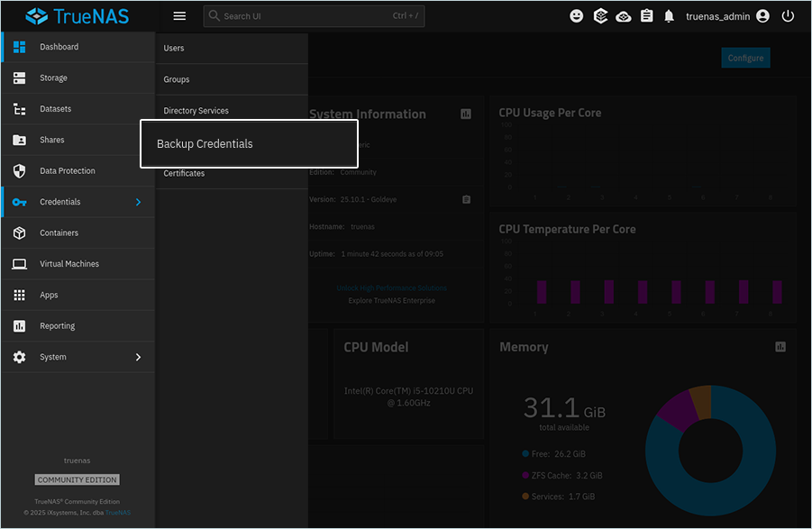Expand the Credentials submenu chevron
This screenshot has width=812, height=529.
(138, 202)
